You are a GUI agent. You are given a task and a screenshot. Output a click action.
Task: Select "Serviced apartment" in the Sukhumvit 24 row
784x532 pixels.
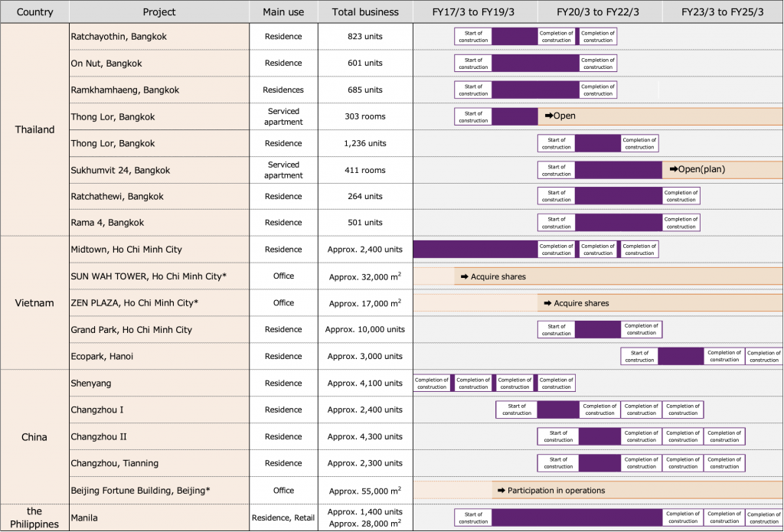(283, 171)
